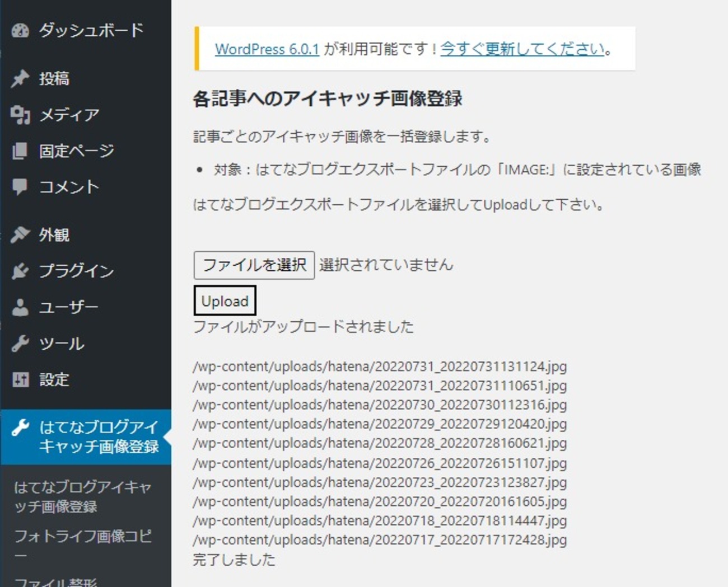This screenshot has height=587, width=728.
Task: Click the path ending 20220720161605.jpg
Action: point(380,501)
